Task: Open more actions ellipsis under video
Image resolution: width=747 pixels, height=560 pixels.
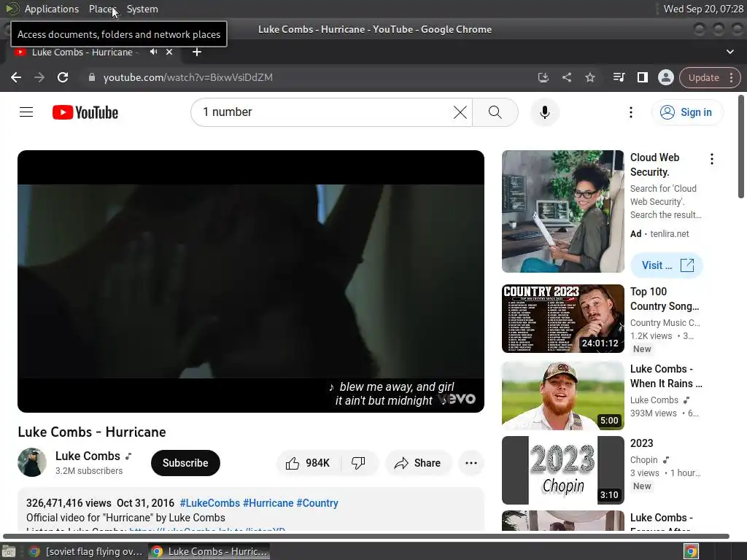Action: (x=471, y=463)
